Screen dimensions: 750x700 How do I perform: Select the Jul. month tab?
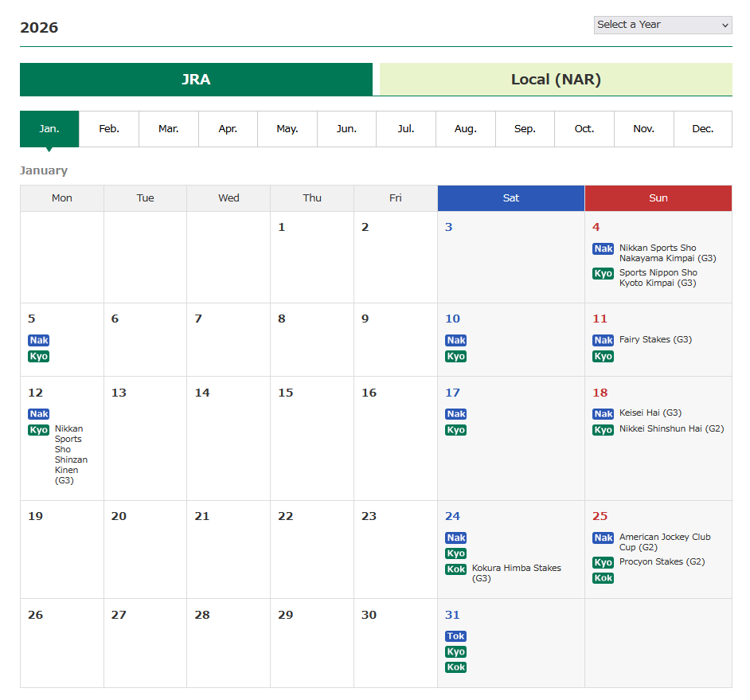[x=405, y=129]
